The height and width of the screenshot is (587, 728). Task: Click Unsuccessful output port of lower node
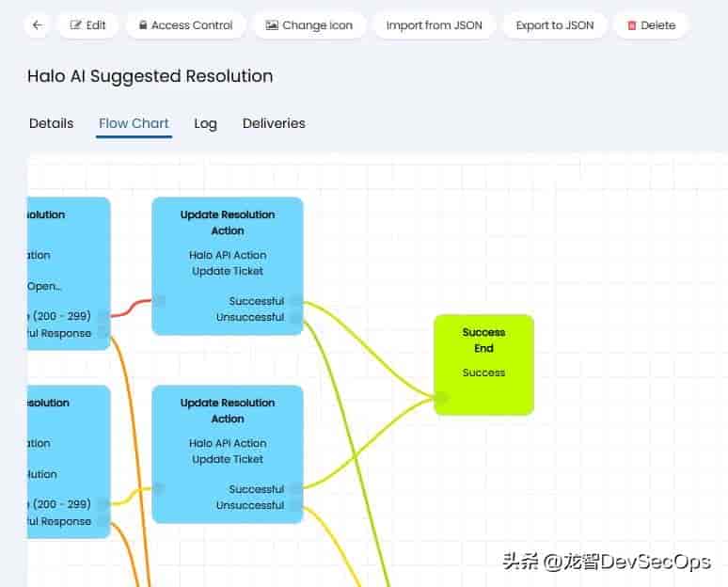pyautogui.click(x=295, y=506)
